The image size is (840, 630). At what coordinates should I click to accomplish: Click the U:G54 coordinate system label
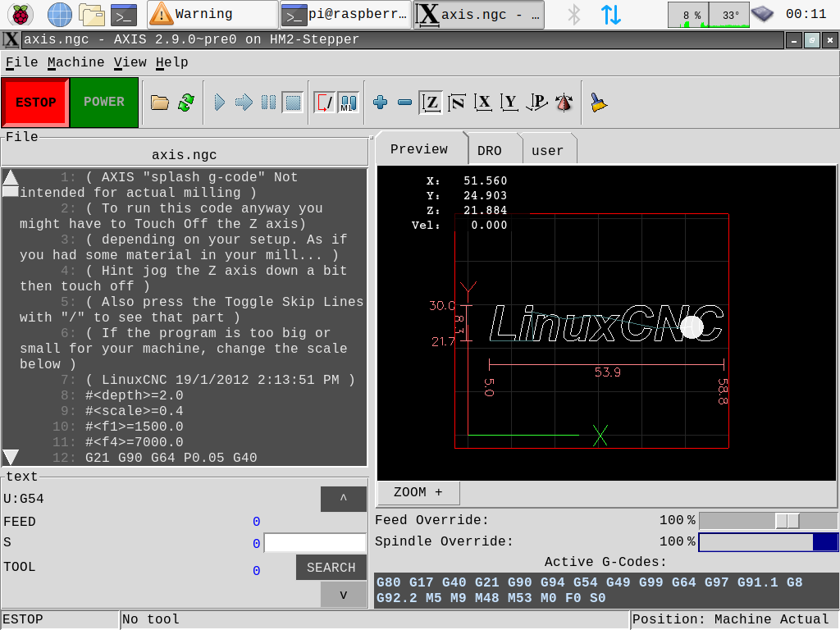click(24, 499)
